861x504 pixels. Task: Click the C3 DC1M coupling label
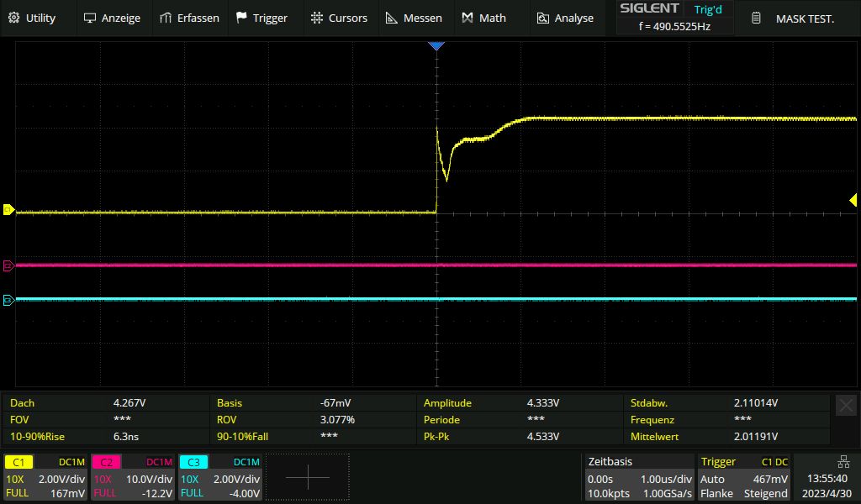246,462
